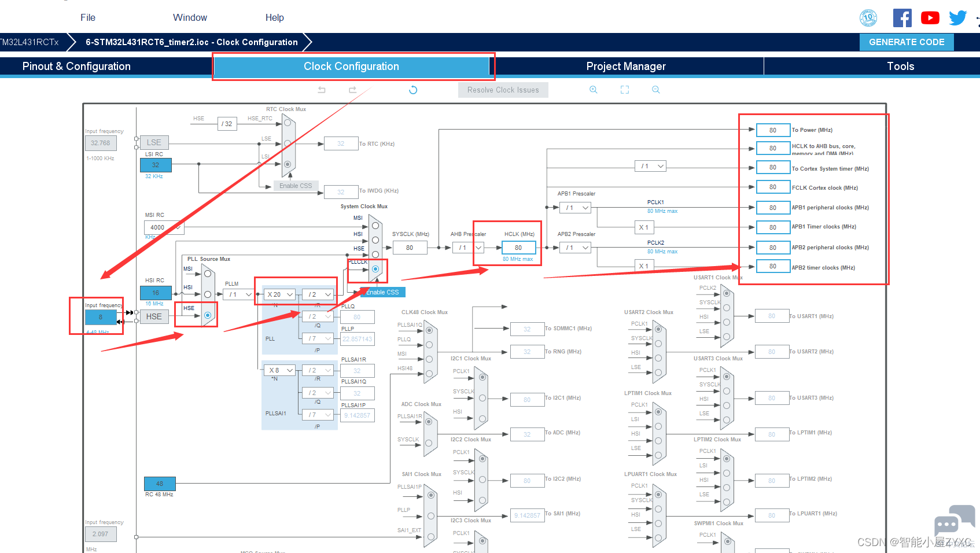Click the M32L431RCTx chip breadcrumb
980x553 pixels.
(x=30, y=42)
